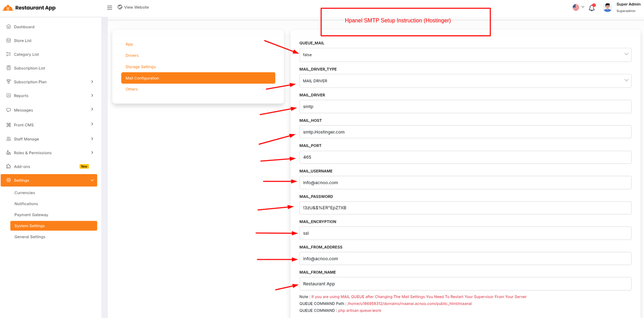Open Payment Gateway settings
Image resolution: width=644 pixels, height=318 pixels.
point(31,215)
